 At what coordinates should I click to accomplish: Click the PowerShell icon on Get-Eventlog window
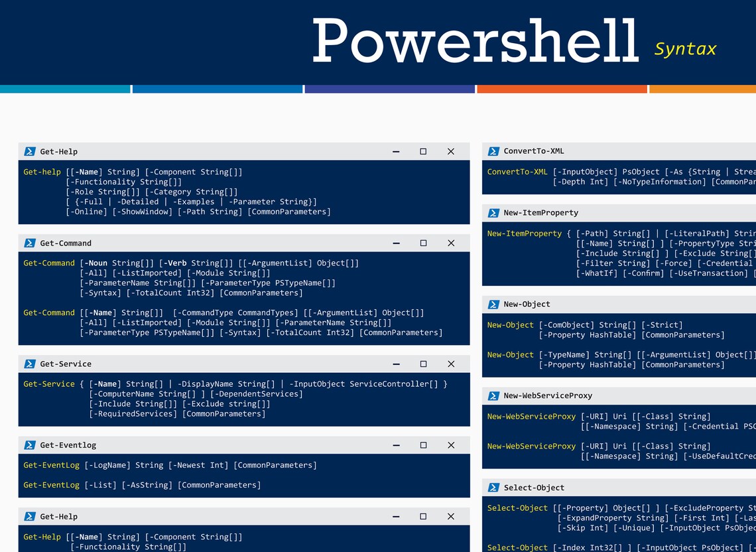tap(30, 445)
